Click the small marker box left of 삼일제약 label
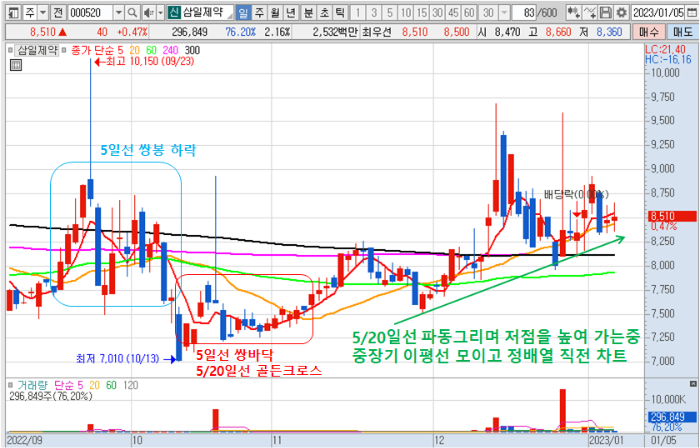 coord(11,50)
